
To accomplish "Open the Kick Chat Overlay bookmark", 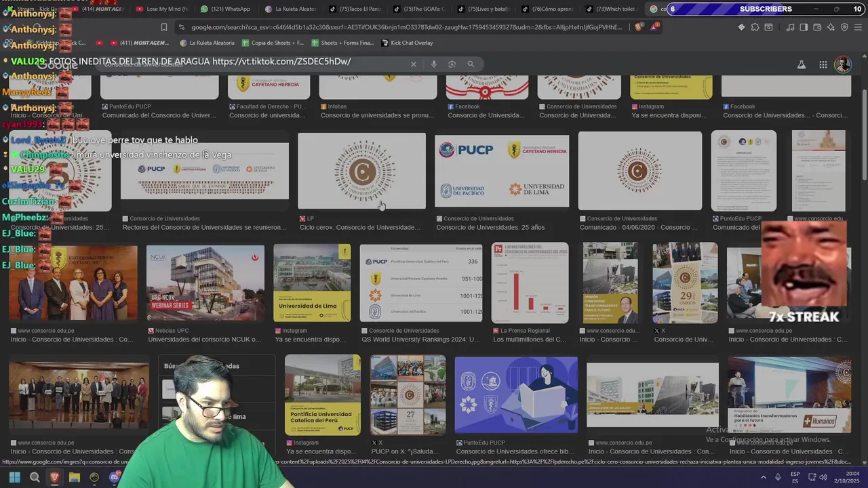I will (x=408, y=43).
